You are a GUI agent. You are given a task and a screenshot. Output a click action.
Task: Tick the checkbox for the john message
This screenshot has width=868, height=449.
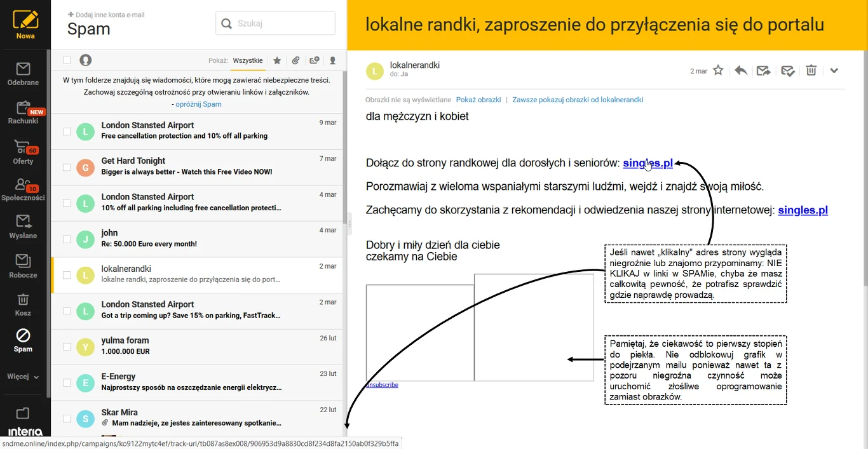pyautogui.click(x=67, y=239)
